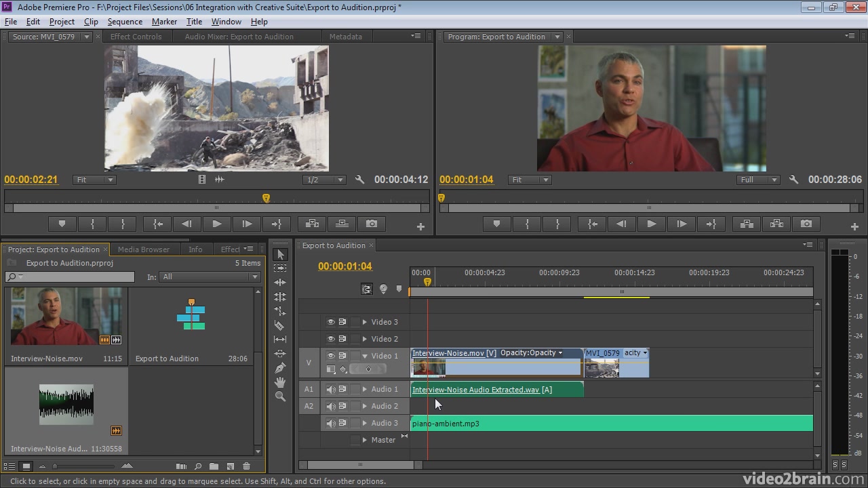Select the Ripple Edit tool

click(280, 283)
